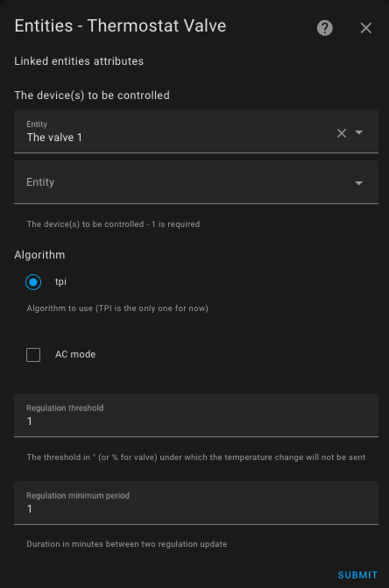The width and height of the screenshot is (389, 588).
Task: Click 'Linked entities attributes' subtitle text
Action: [79, 61]
